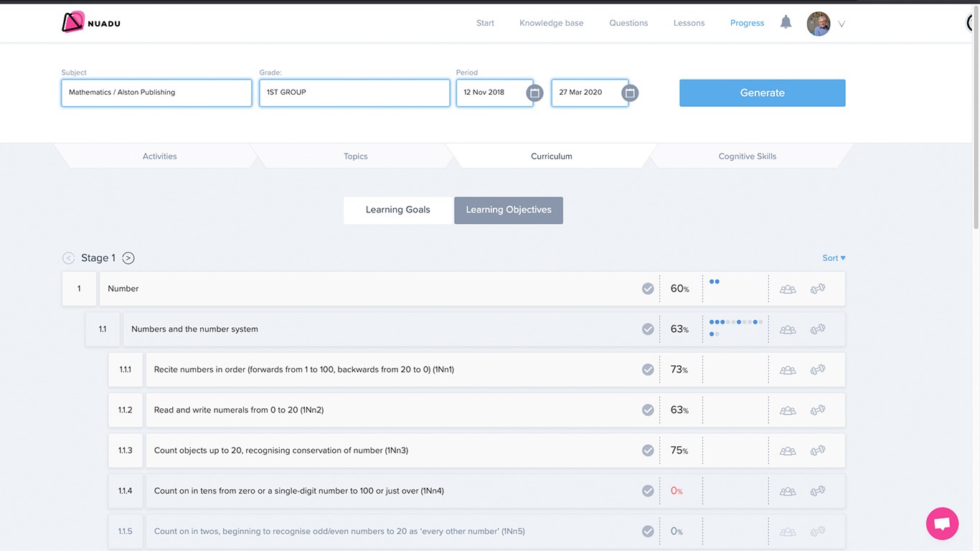980x551 pixels.
Task: Click the group icon in the Recite numbers row
Action: point(788,370)
